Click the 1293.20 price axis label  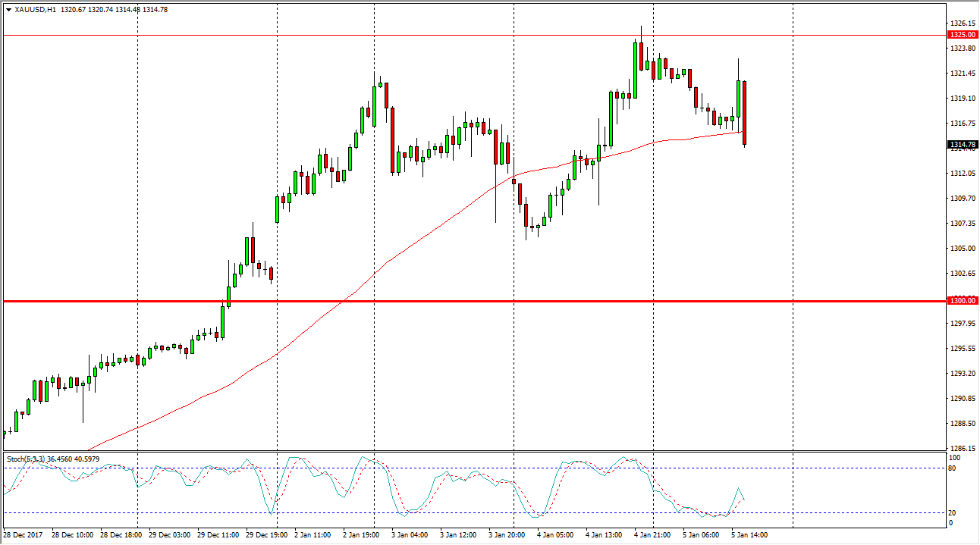tap(962, 373)
